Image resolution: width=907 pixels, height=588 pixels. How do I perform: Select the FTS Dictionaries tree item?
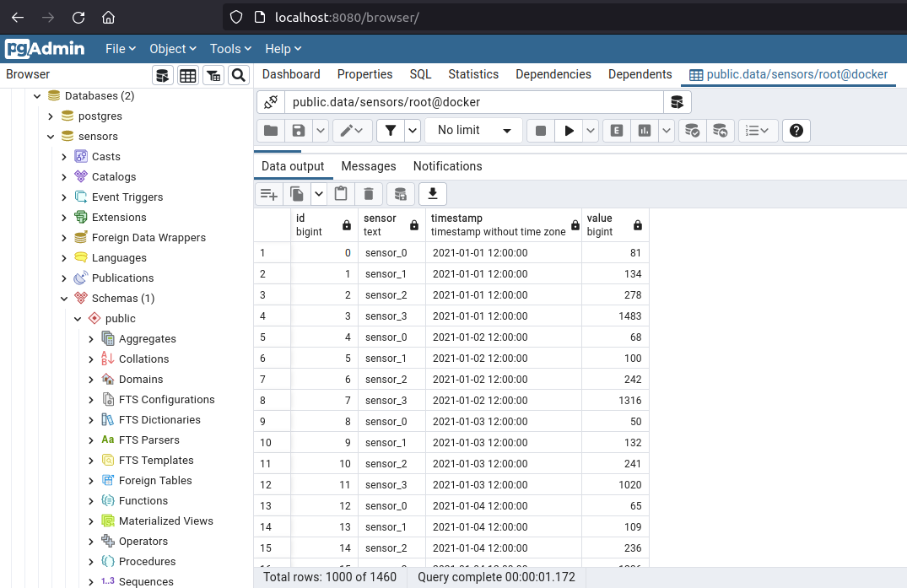(x=159, y=420)
